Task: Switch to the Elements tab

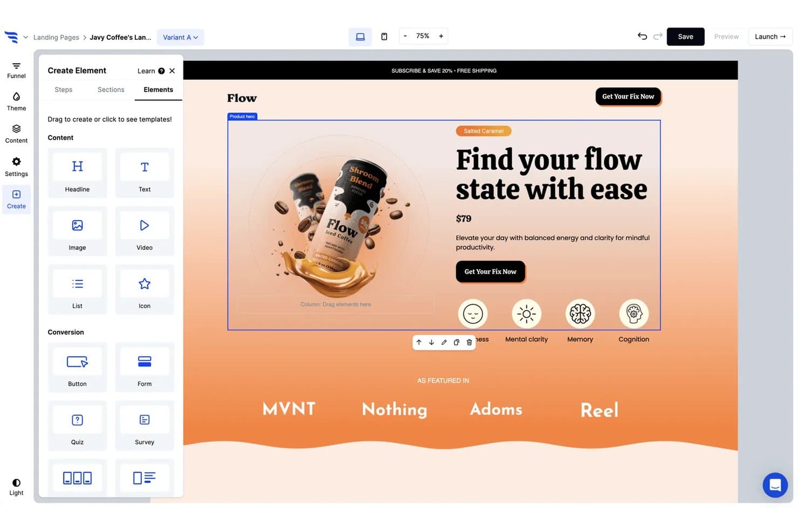Action: pyautogui.click(x=159, y=89)
